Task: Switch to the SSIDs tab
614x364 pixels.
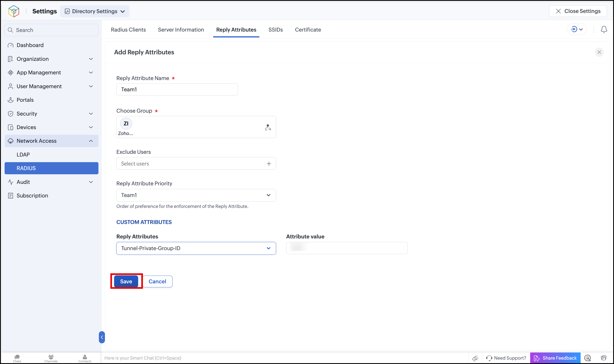Action: [275, 30]
